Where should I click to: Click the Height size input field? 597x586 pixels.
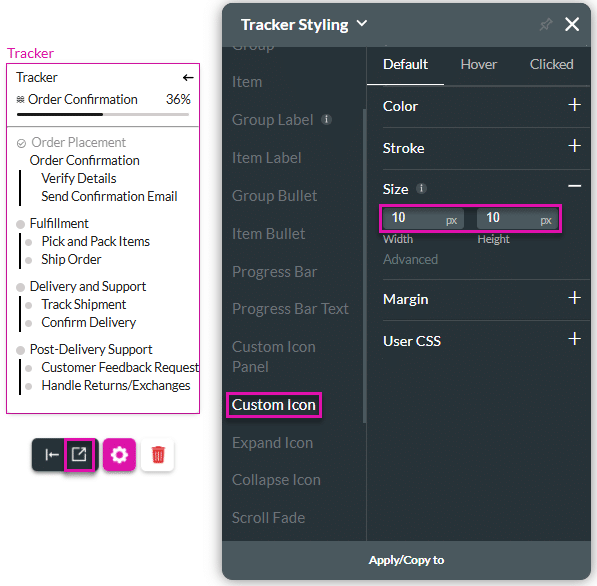pos(517,218)
